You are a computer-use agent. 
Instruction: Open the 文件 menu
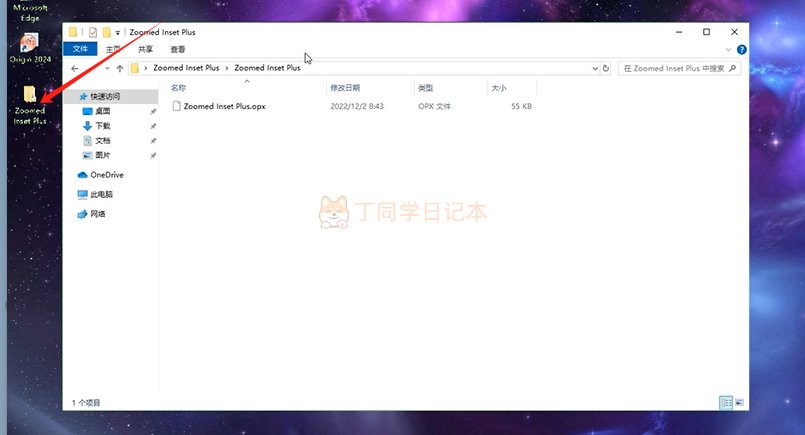tap(81, 48)
